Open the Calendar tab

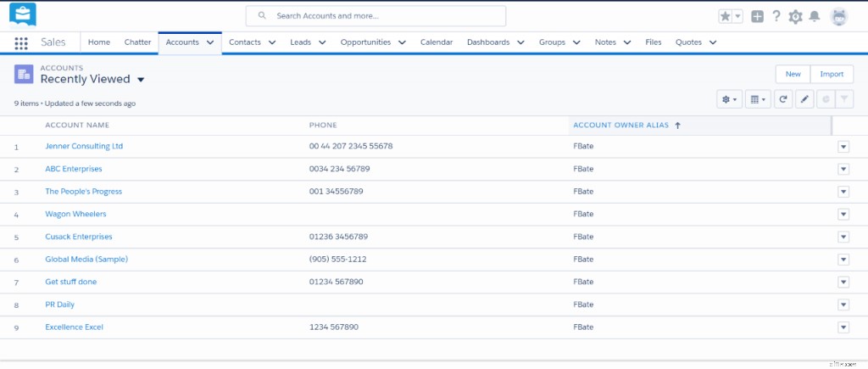click(x=437, y=42)
